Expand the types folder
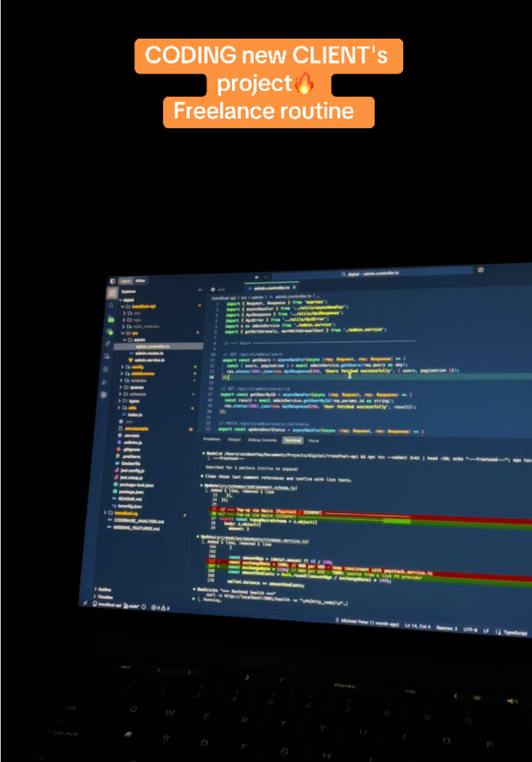 (x=129, y=401)
